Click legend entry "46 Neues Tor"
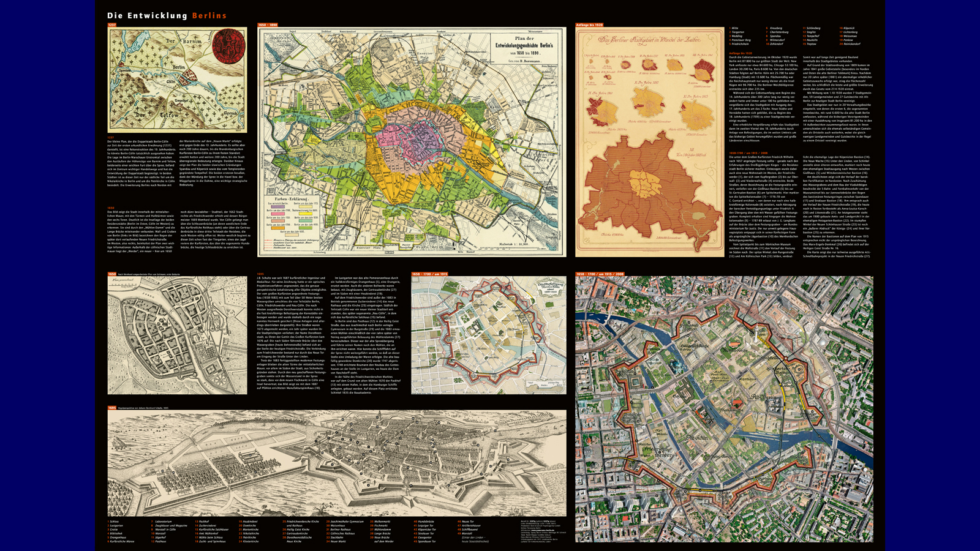The width and height of the screenshot is (980, 551). [466, 522]
